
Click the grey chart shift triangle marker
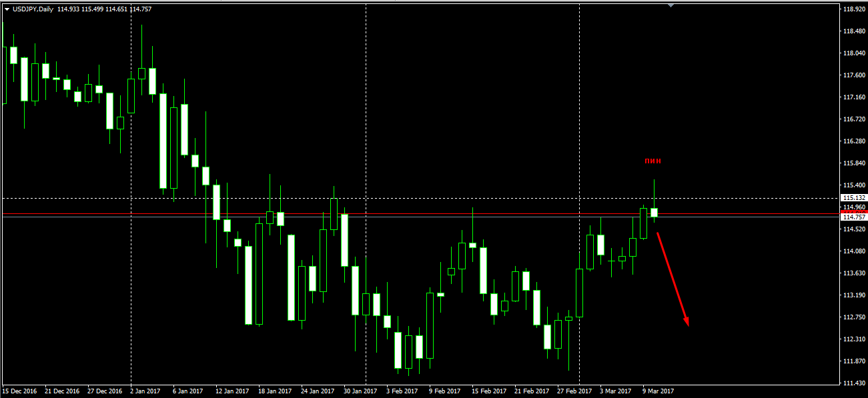pyautogui.click(x=671, y=5)
